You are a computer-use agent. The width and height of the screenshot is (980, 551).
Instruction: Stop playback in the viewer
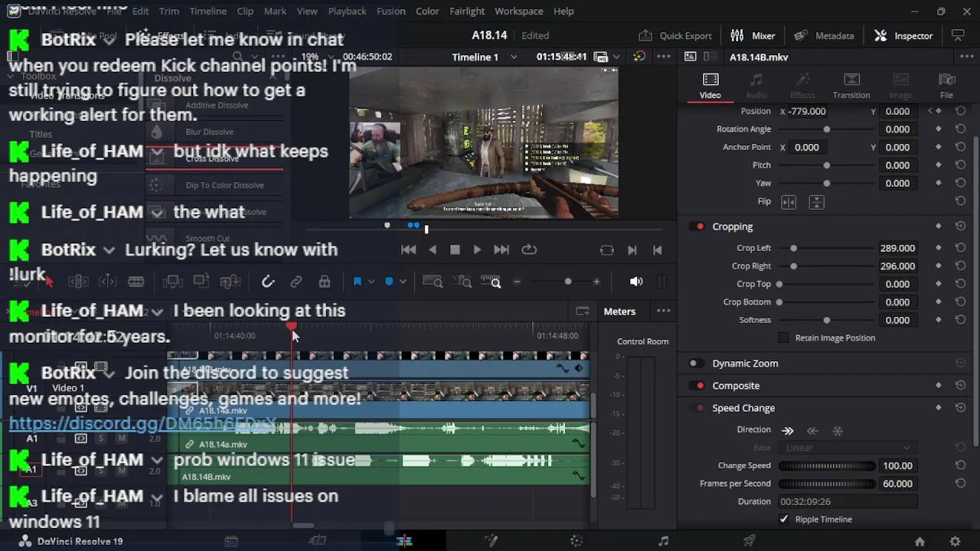pyautogui.click(x=455, y=249)
